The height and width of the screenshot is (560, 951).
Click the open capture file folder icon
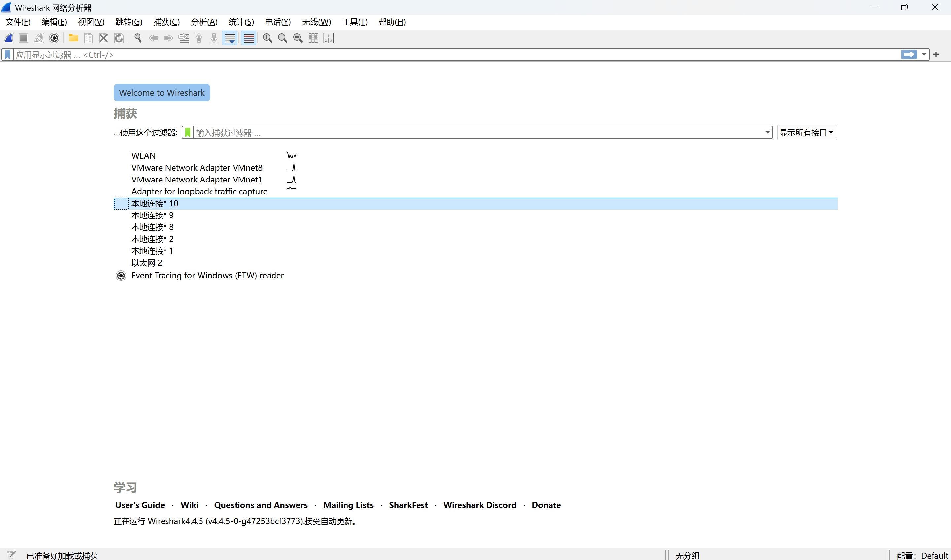(73, 38)
